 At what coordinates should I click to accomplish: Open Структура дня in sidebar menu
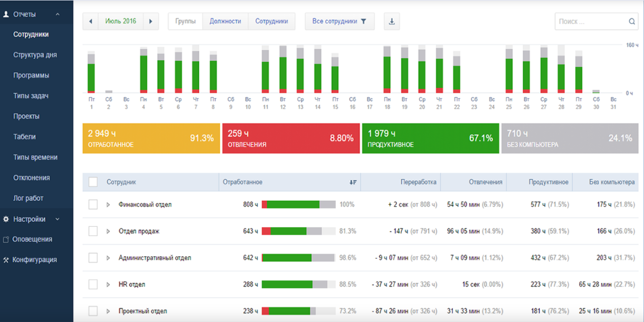point(35,55)
